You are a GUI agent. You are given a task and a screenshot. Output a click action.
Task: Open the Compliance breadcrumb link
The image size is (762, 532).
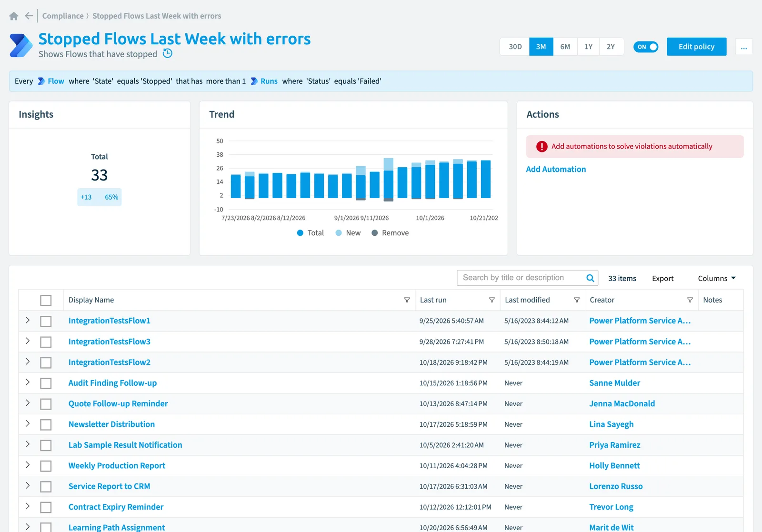(63, 16)
